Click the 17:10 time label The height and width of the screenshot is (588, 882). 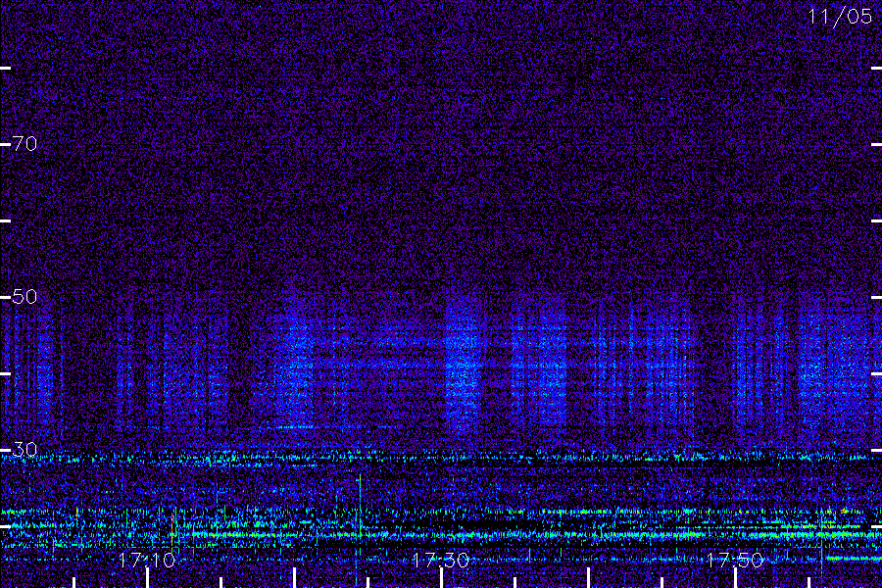(147, 560)
